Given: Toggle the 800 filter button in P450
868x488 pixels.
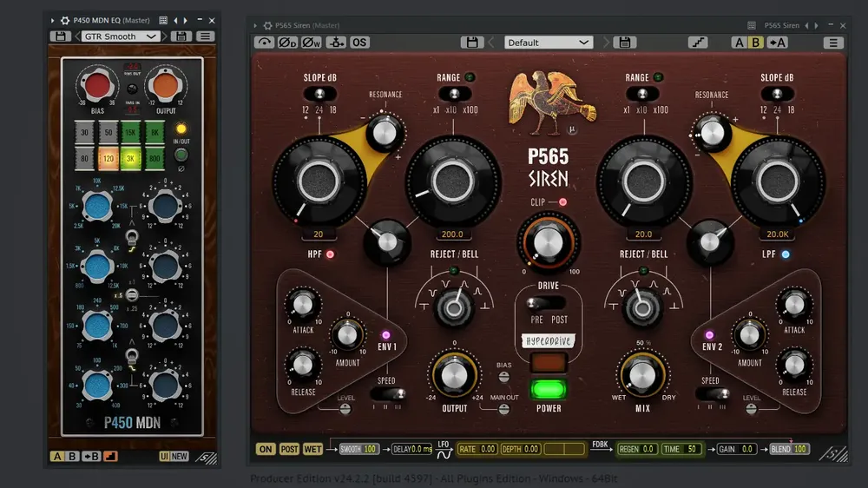Looking at the screenshot, I should tap(155, 158).
